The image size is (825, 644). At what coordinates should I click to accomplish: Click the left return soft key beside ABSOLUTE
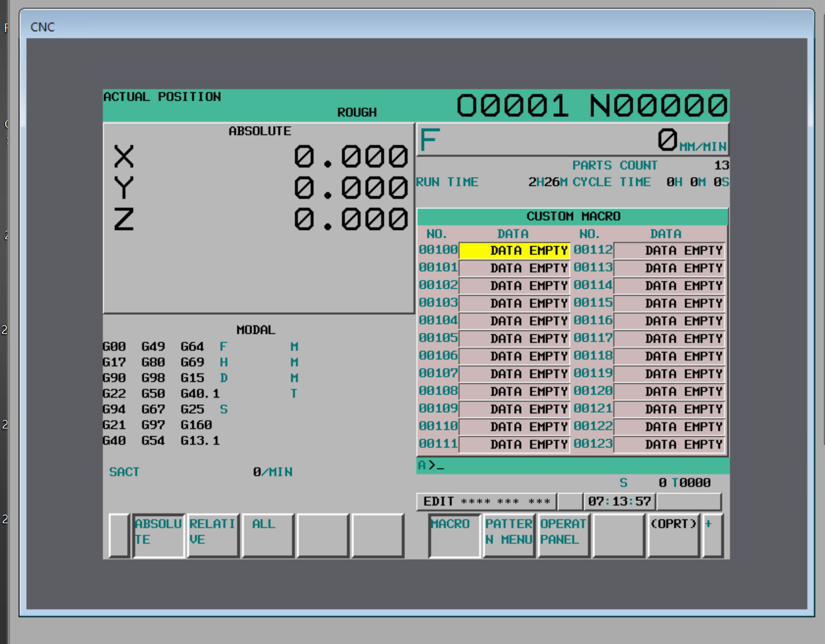tap(120, 536)
